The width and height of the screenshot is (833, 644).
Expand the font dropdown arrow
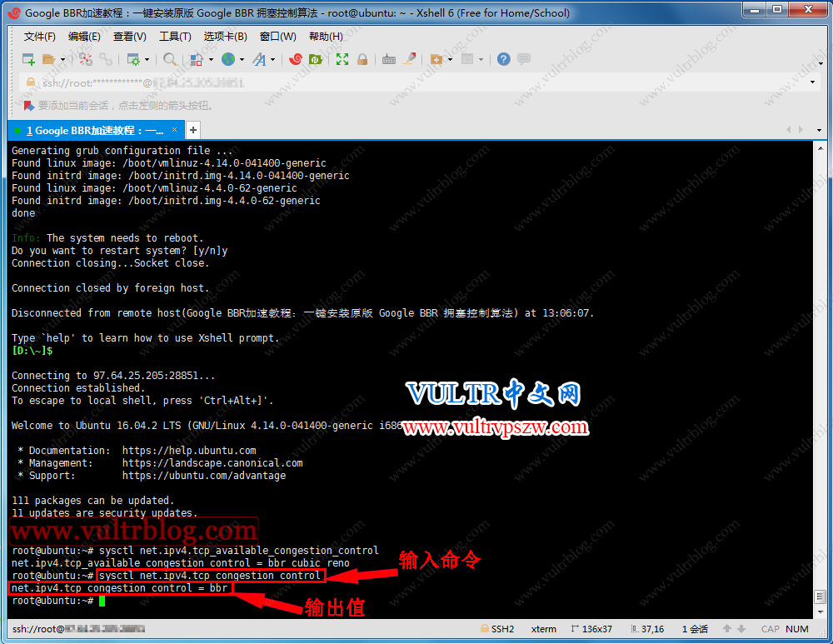tap(273, 59)
